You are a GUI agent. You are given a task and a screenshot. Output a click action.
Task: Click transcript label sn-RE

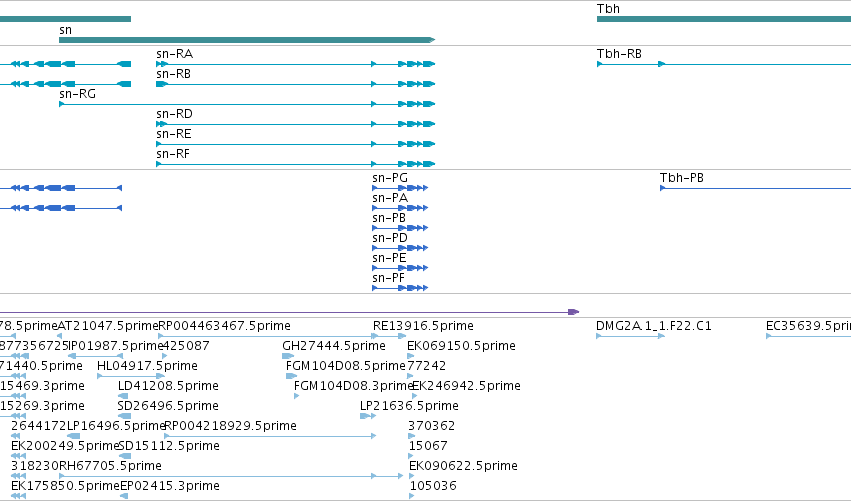(174, 134)
